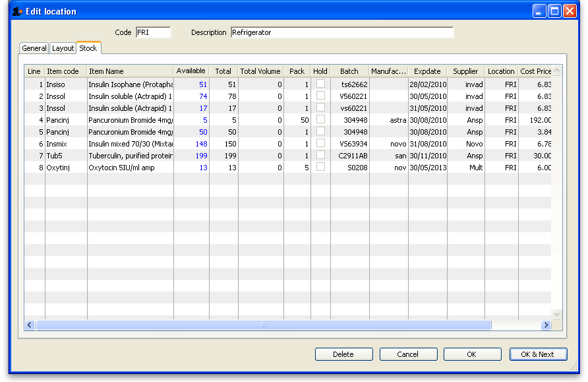This screenshot has height=382, width=588.
Task: Click the Description text field
Action: [x=341, y=32]
